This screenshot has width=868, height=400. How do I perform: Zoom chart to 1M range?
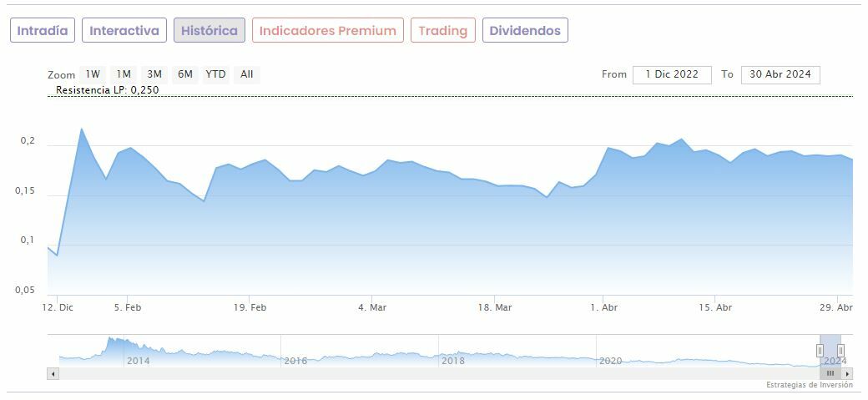(x=124, y=74)
